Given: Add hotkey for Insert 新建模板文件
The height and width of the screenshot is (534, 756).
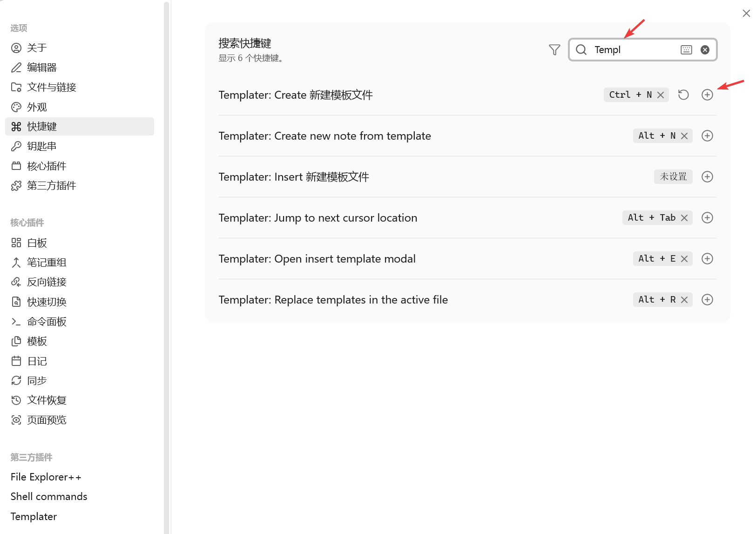Looking at the screenshot, I should click(707, 177).
